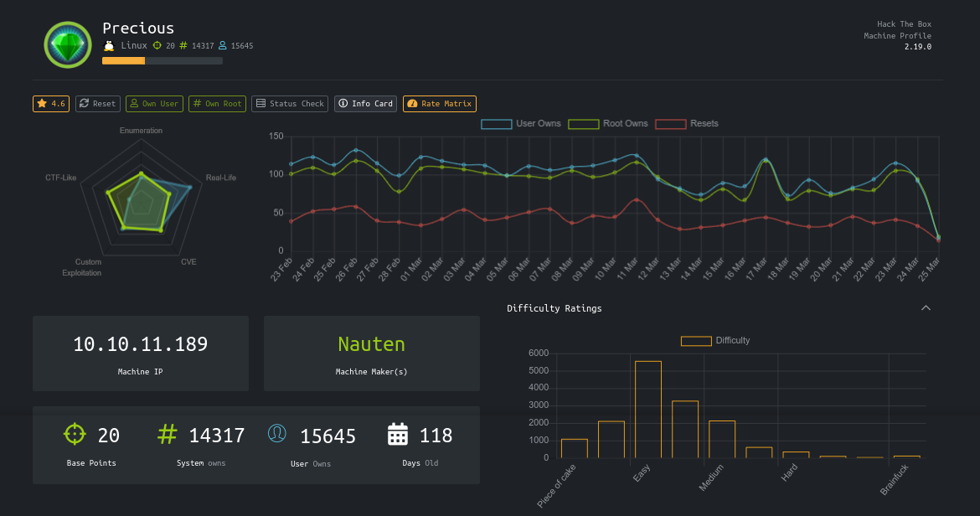Toggle the Difficulty legend swatch

tap(696, 341)
